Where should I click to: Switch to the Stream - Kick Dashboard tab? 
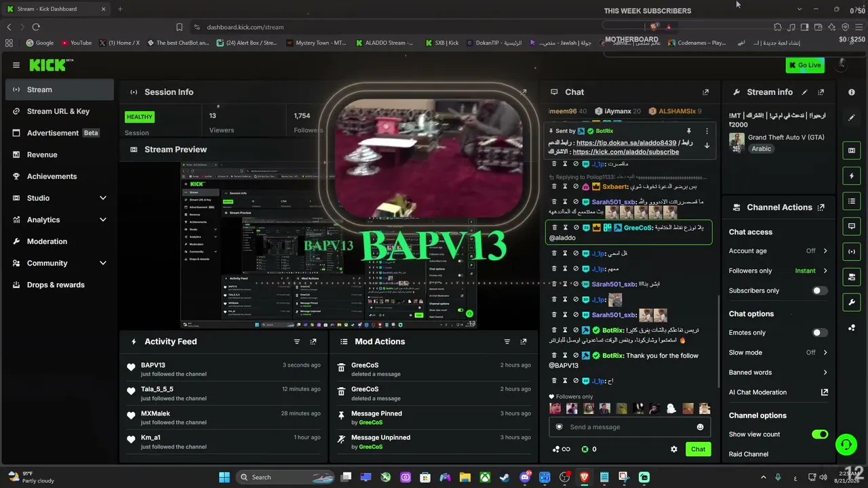57,9
